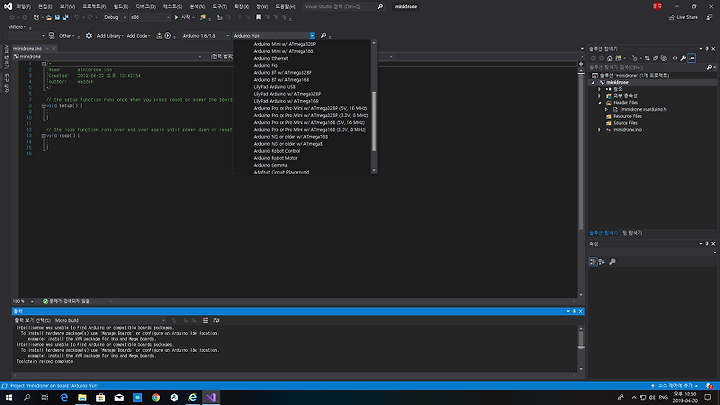Screen dimensions: 720x405
Task: Toggle word wrap in the Output panel
Action: [216, 321]
